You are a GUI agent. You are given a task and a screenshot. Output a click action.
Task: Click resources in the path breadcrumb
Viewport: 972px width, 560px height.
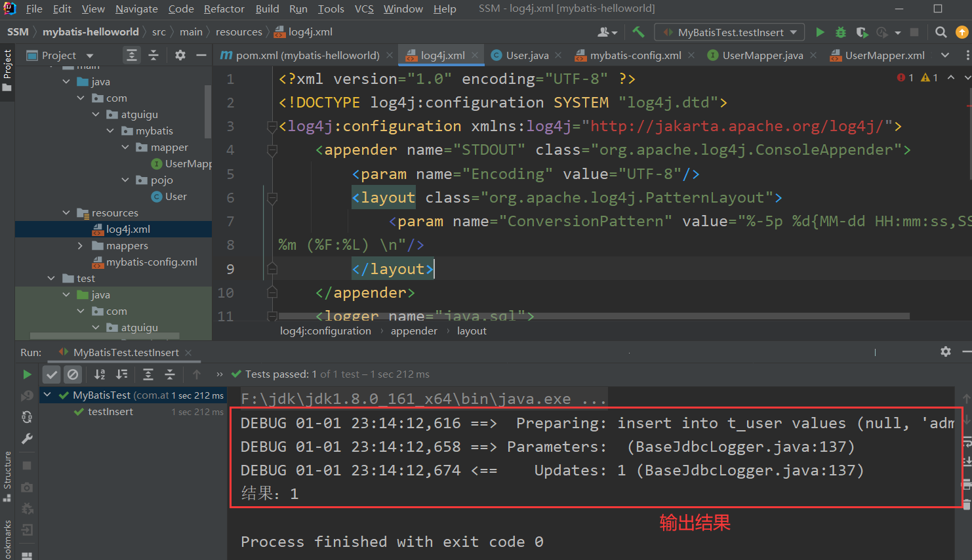coord(239,31)
